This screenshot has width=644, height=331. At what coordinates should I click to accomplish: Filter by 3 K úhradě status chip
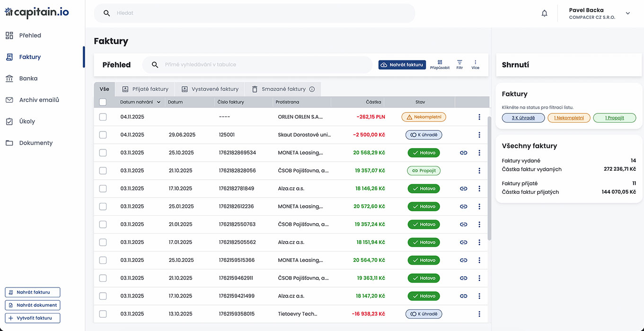point(523,118)
